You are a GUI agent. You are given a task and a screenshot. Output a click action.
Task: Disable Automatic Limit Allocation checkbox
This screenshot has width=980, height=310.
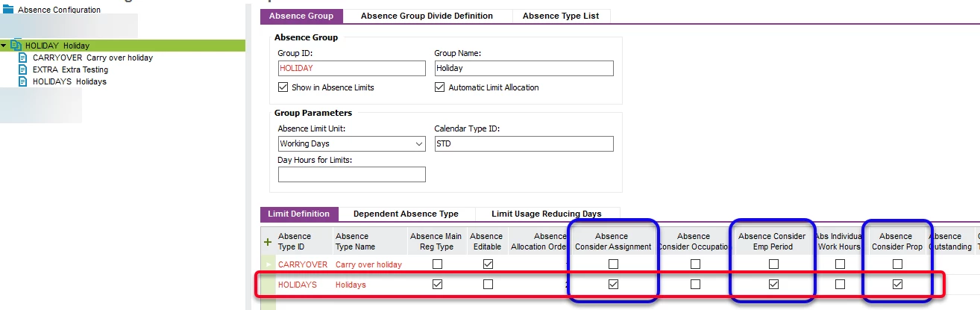click(x=439, y=87)
